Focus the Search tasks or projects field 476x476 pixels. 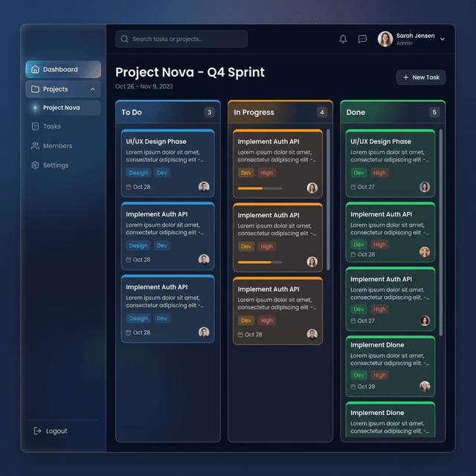point(181,39)
